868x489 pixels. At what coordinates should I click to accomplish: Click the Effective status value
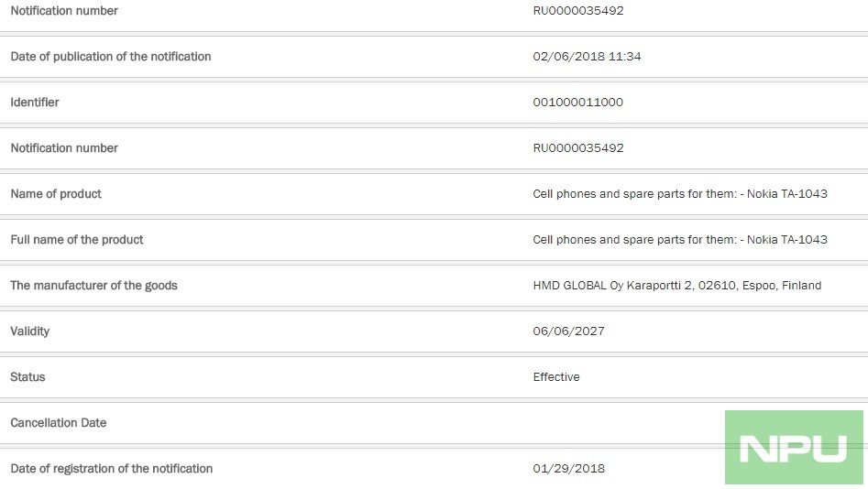(556, 376)
